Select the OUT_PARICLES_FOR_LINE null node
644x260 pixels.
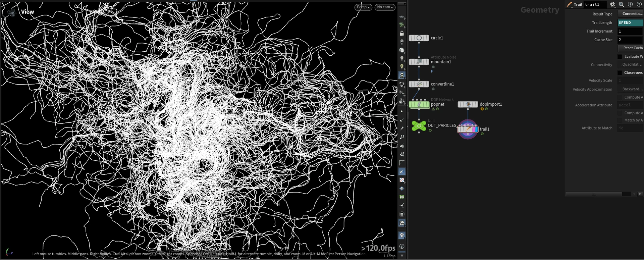point(419,126)
